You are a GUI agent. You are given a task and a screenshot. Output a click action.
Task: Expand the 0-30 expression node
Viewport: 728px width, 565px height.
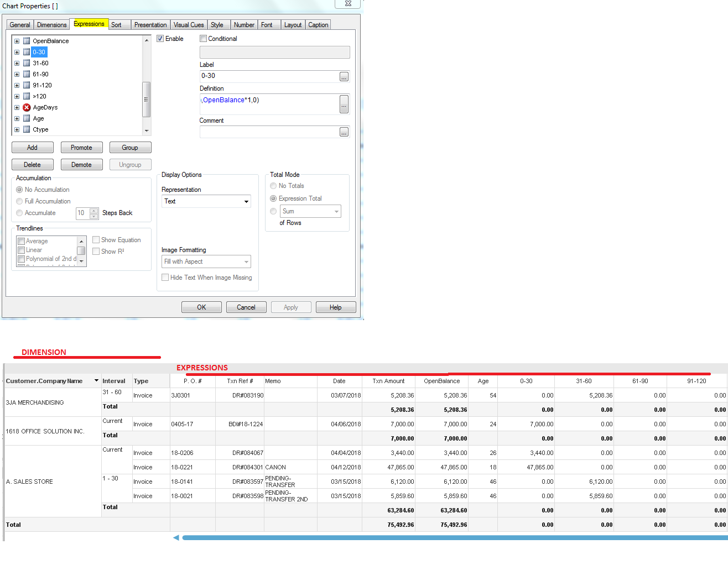point(17,52)
